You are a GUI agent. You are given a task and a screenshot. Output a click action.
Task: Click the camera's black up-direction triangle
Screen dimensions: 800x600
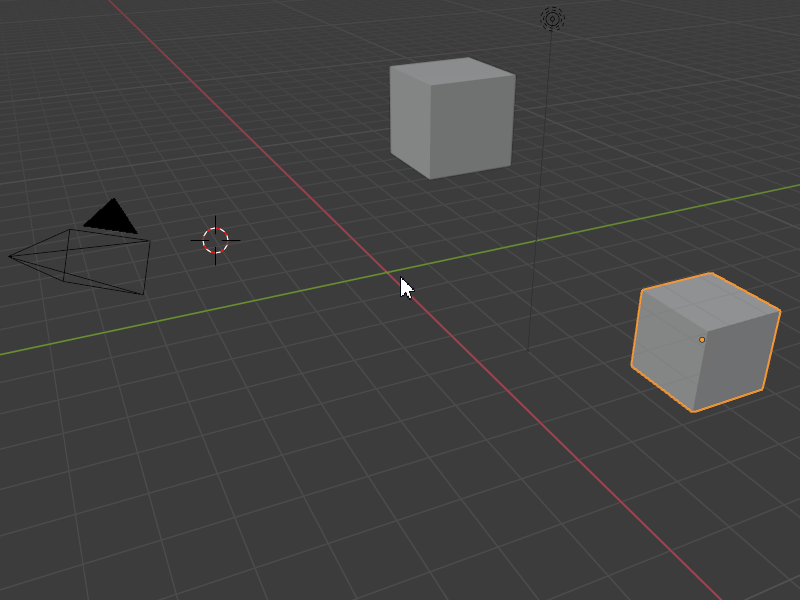[111, 216]
